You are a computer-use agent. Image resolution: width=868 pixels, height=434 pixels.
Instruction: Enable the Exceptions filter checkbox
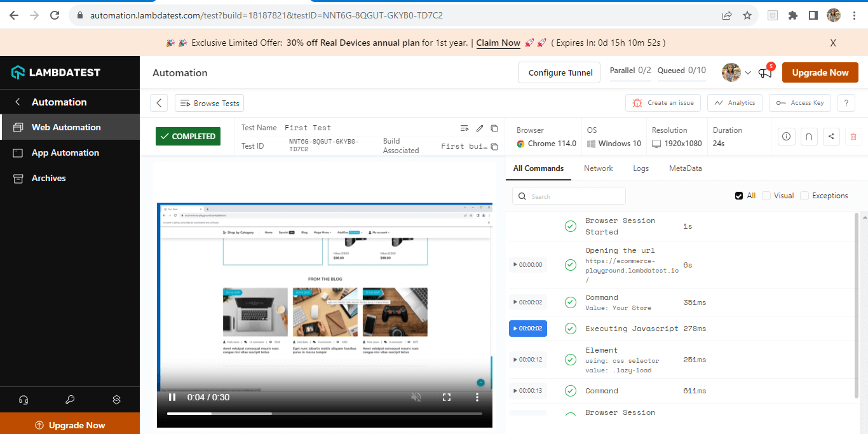pos(804,196)
